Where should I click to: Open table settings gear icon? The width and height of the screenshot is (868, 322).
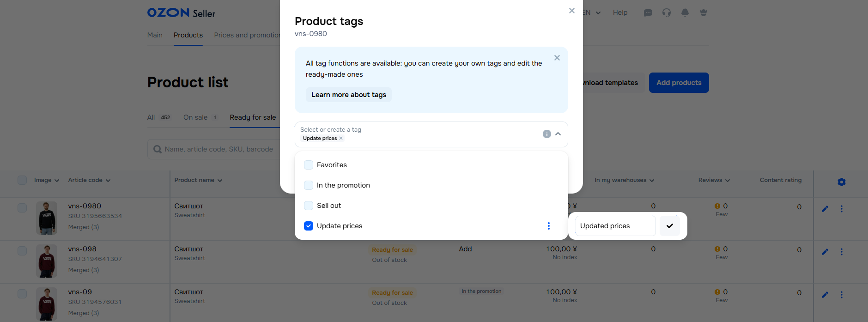point(841,182)
